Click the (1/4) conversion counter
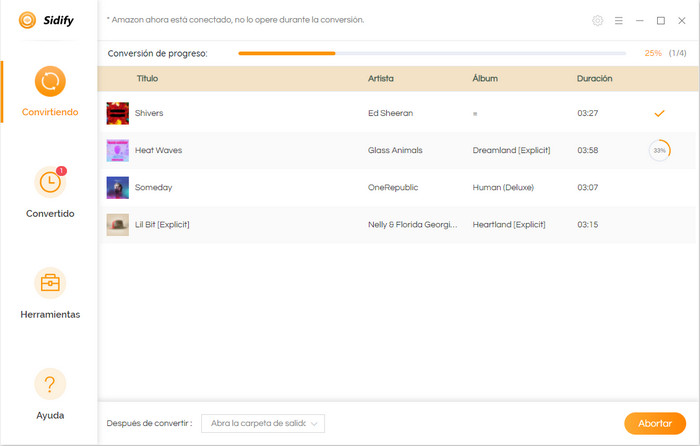Screen dimensions: 700x446 click(677, 53)
